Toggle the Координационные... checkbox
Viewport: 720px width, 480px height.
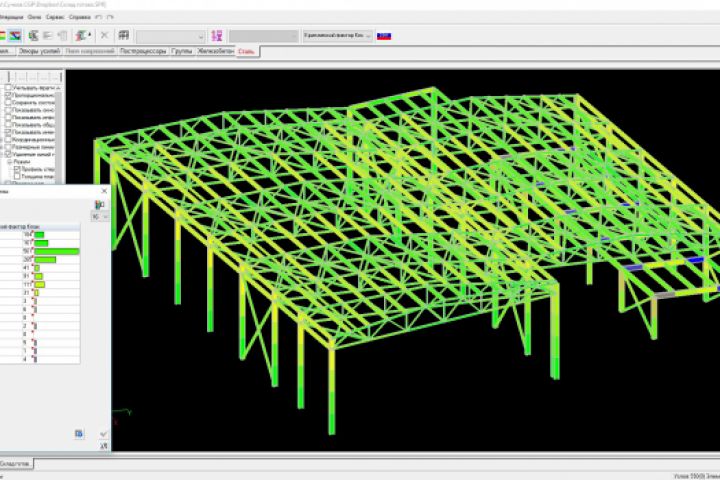(x=8, y=140)
